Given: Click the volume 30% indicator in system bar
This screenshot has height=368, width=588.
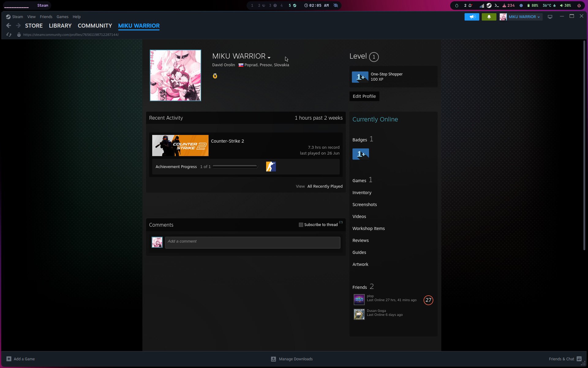Looking at the screenshot, I should [565, 6].
